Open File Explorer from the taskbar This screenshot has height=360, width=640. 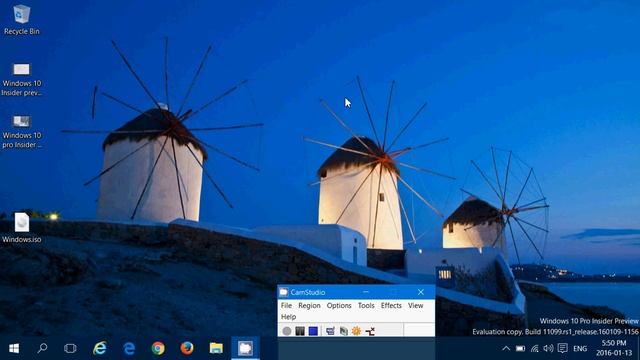click(x=216, y=348)
